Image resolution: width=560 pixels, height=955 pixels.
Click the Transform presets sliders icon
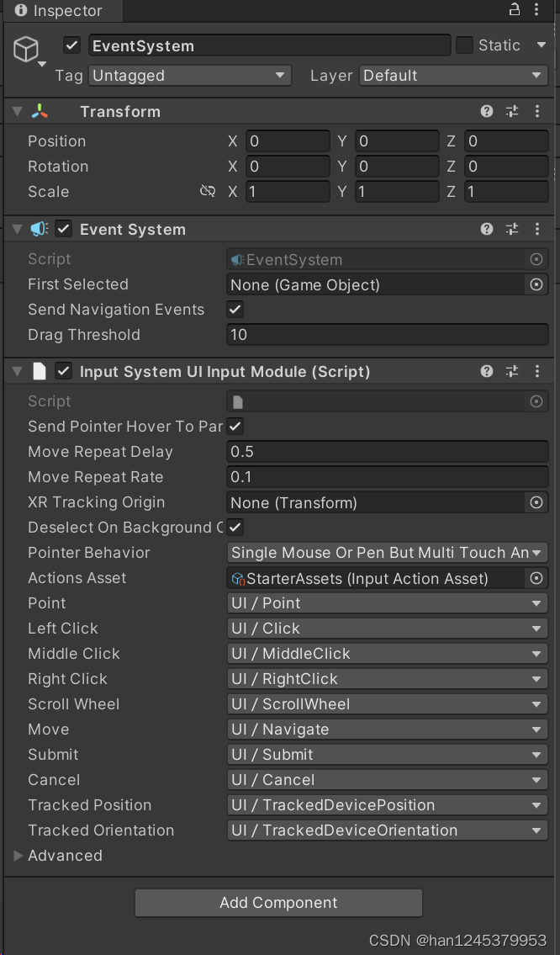click(x=511, y=111)
